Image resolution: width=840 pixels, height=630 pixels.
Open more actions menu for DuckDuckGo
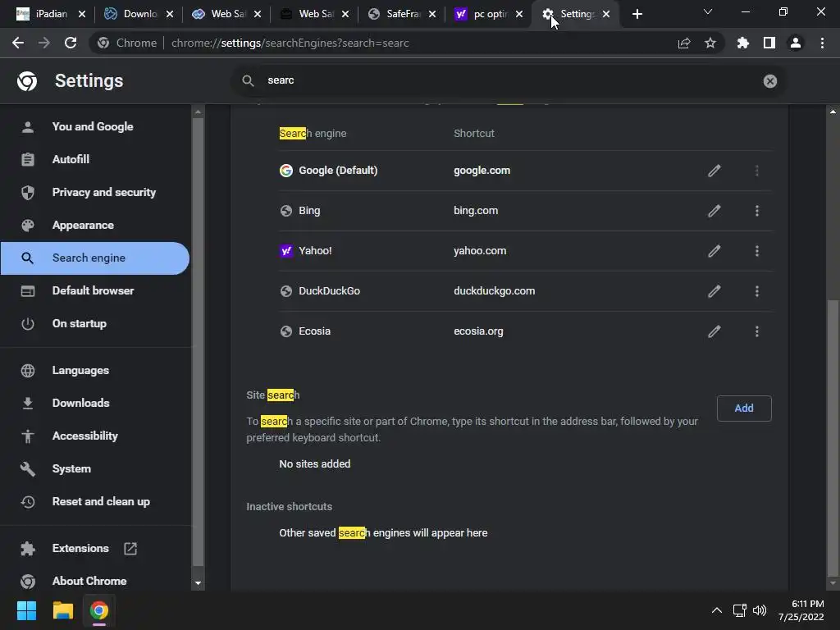(x=757, y=291)
